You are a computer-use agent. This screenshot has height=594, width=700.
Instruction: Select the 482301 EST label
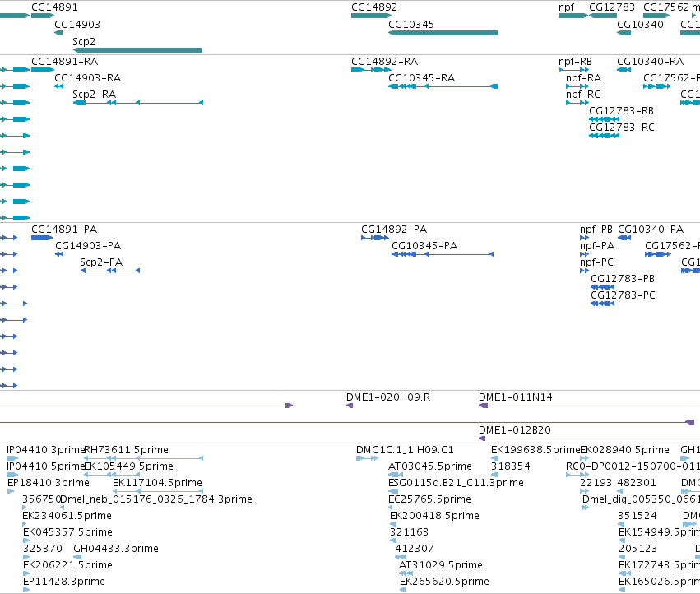(637, 483)
